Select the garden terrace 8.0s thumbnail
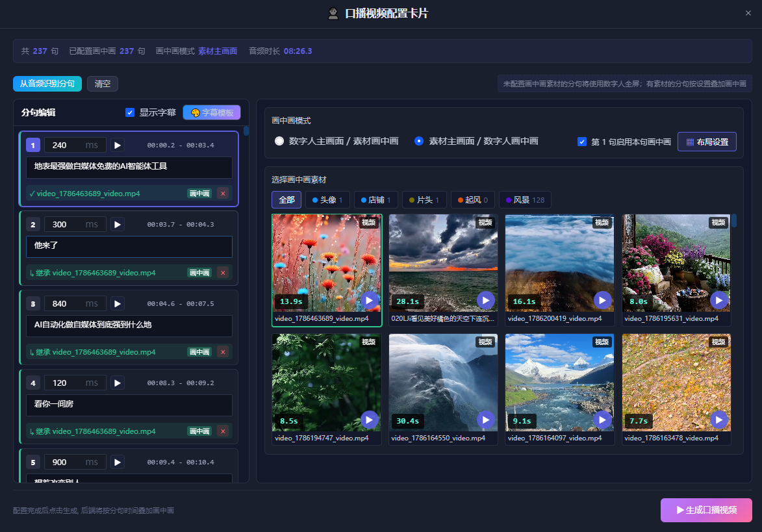Viewport: 762px width, 532px height. click(676, 263)
